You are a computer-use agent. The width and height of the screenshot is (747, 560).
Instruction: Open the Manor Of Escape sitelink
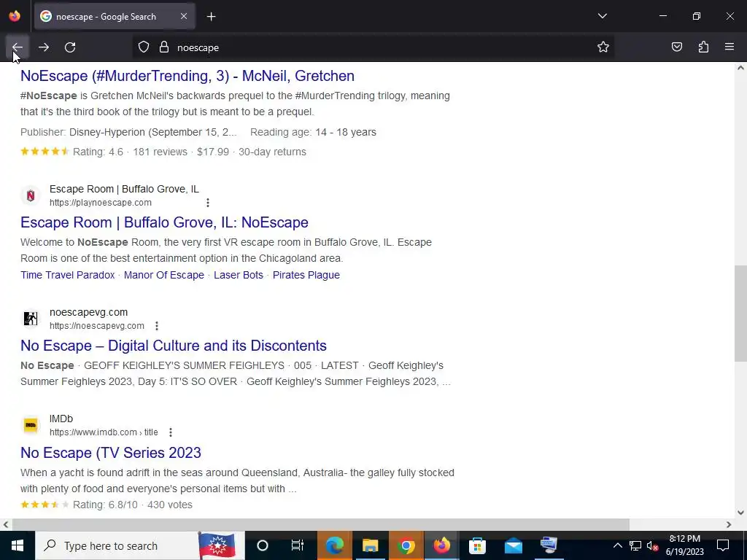click(x=164, y=275)
